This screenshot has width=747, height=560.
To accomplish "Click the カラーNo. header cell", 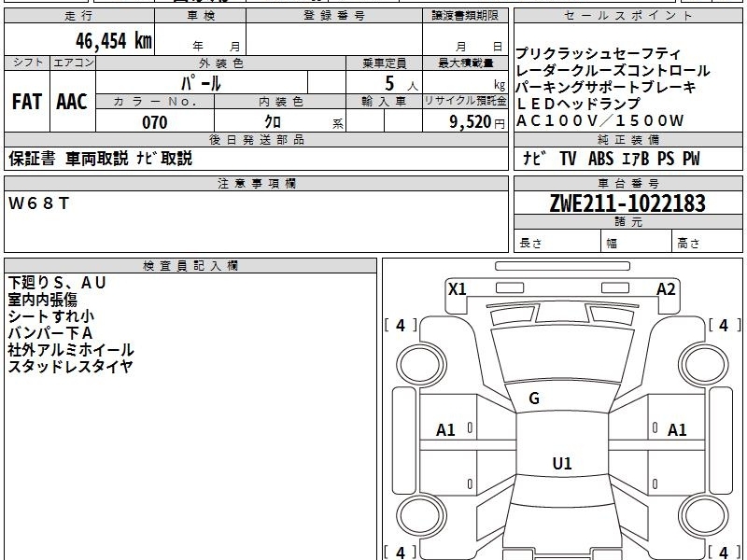I will tap(155, 102).
